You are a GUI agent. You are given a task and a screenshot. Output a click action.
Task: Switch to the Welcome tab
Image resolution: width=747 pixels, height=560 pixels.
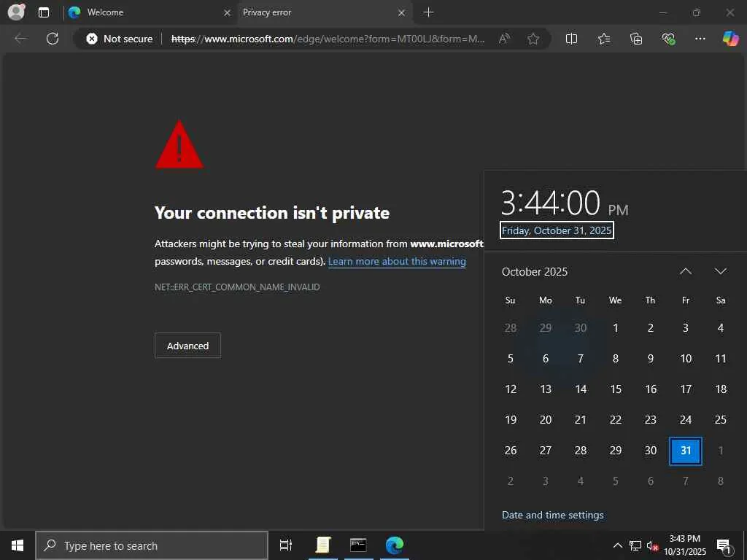pos(149,12)
